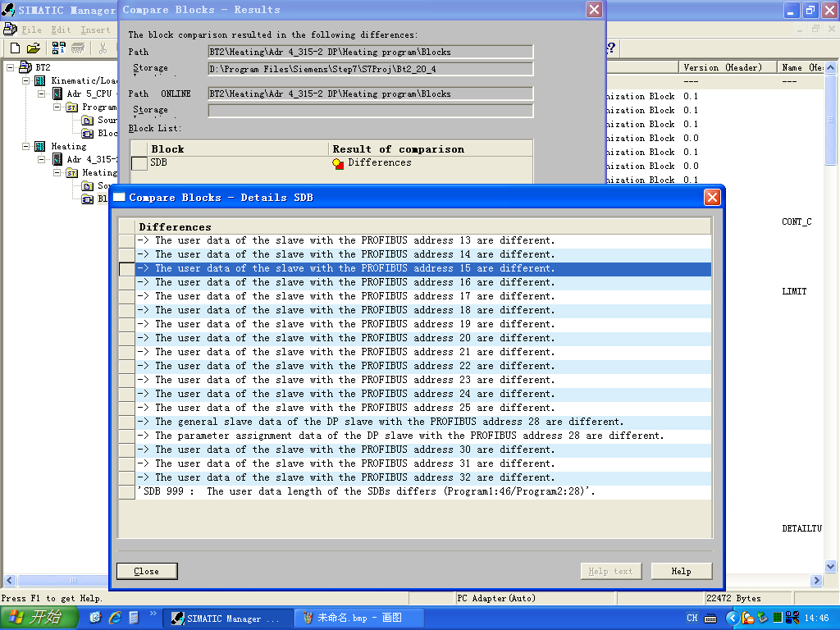Select the Sources folder icon under Heating program
Screen dimensions: 840x630
coord(87,185)
